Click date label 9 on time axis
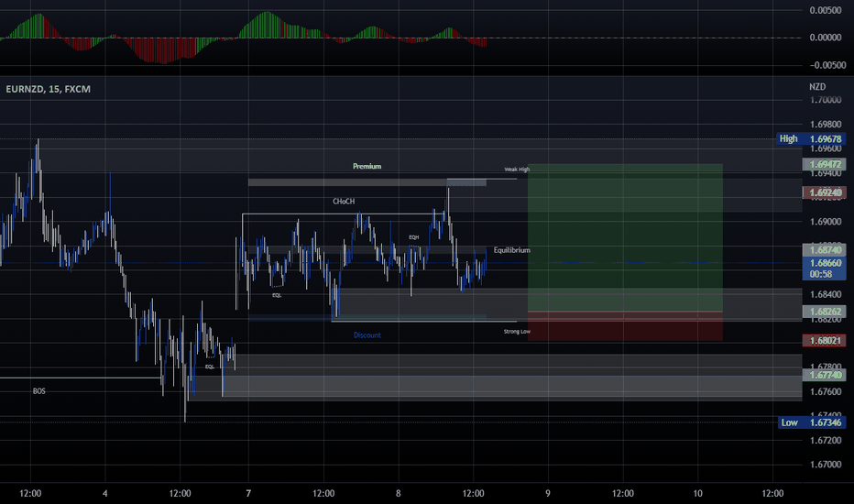Screen dimensions: 854x504 [x=548, y=494]
